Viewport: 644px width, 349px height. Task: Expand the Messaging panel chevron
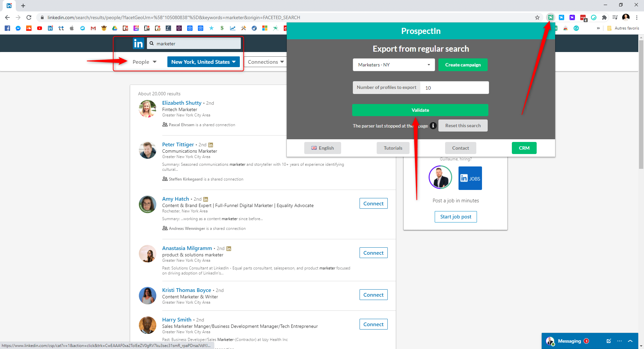[630, 341]
